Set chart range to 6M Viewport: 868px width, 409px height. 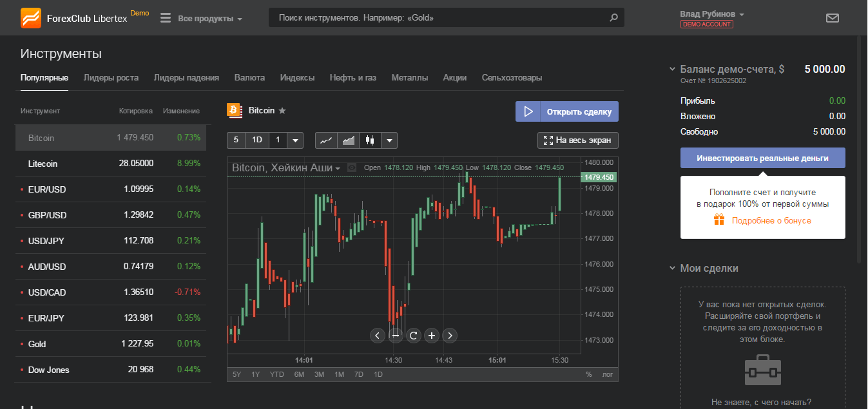point(299,374)
